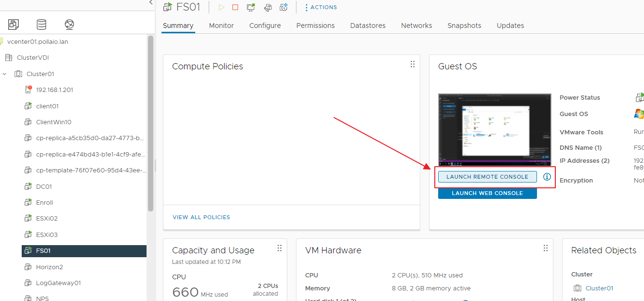This screenshot has height=301, width=644.
Task: Click the LAUNCH WEB CONSOLE button
Action: pyautogui.click(x=487, y=193)
